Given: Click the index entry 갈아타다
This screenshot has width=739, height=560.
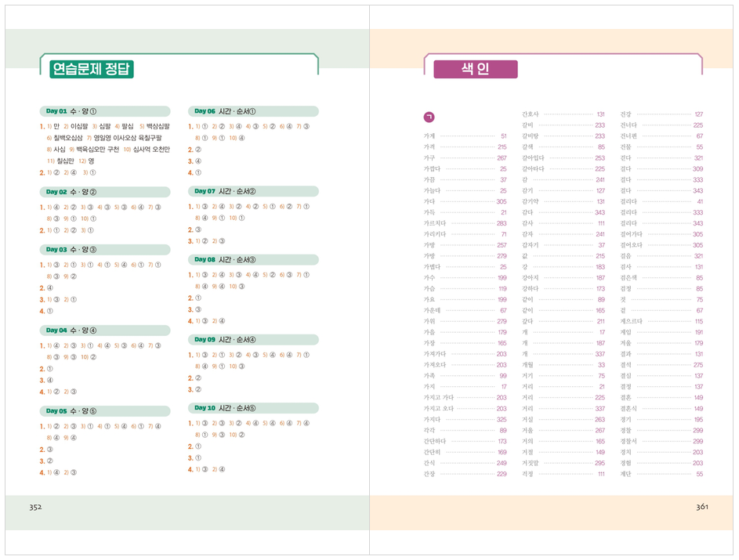Looking at the screenshot, I should pyautogui.click(x=563, y=168).
